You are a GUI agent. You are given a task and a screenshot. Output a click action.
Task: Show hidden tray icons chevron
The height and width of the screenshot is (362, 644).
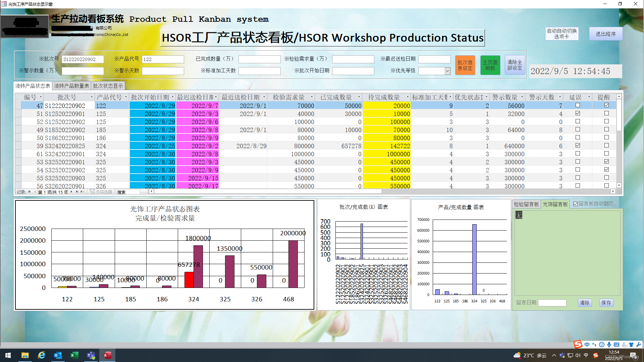click(x=554, y=355)
